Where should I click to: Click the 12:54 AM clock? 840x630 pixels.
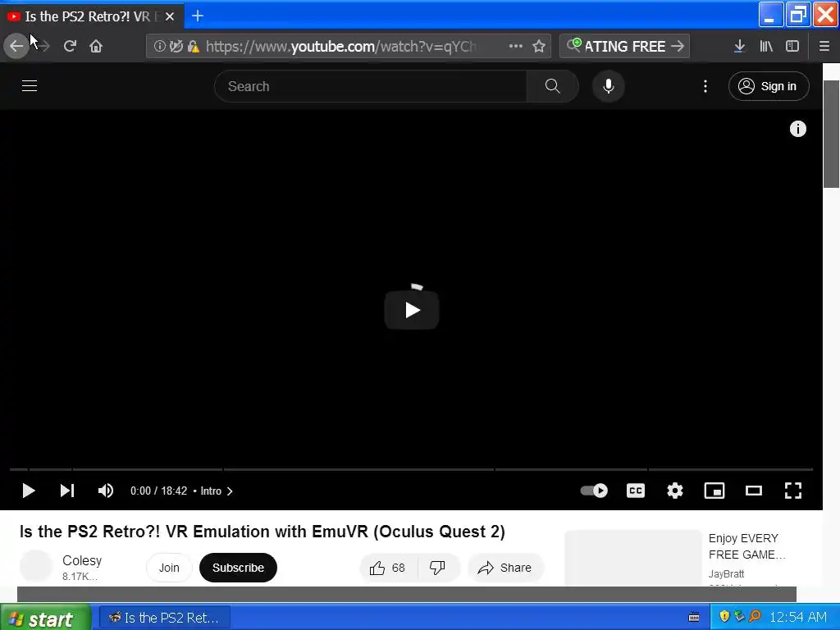coord(798,618)
